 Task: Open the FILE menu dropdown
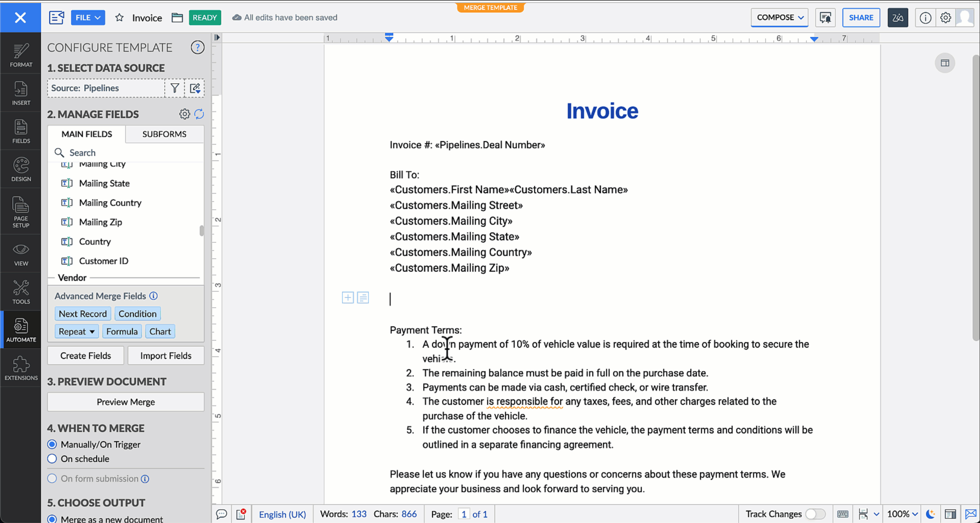point(88,18)
